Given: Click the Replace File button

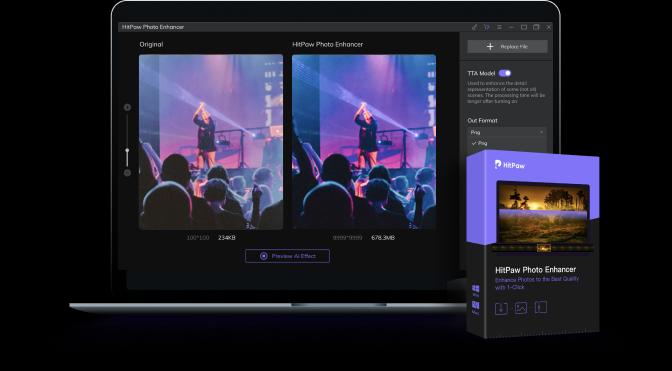Looking at the screenshot, I should point(507,46).
